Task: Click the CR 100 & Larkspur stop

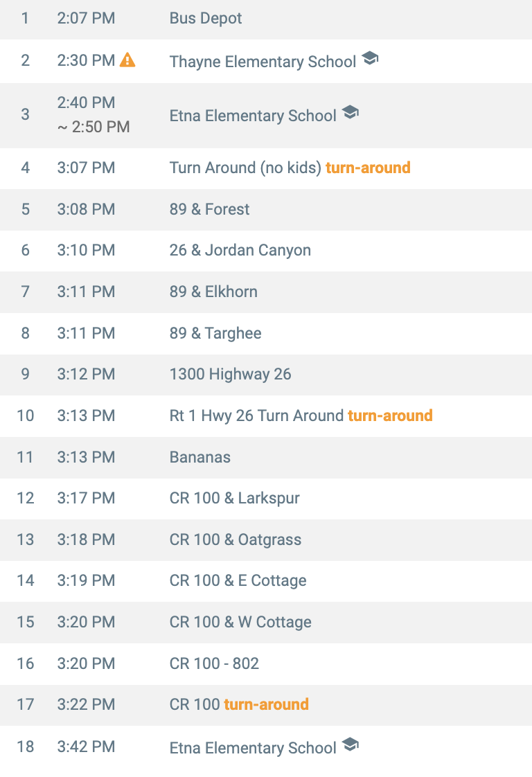Action: click(234, 498)
